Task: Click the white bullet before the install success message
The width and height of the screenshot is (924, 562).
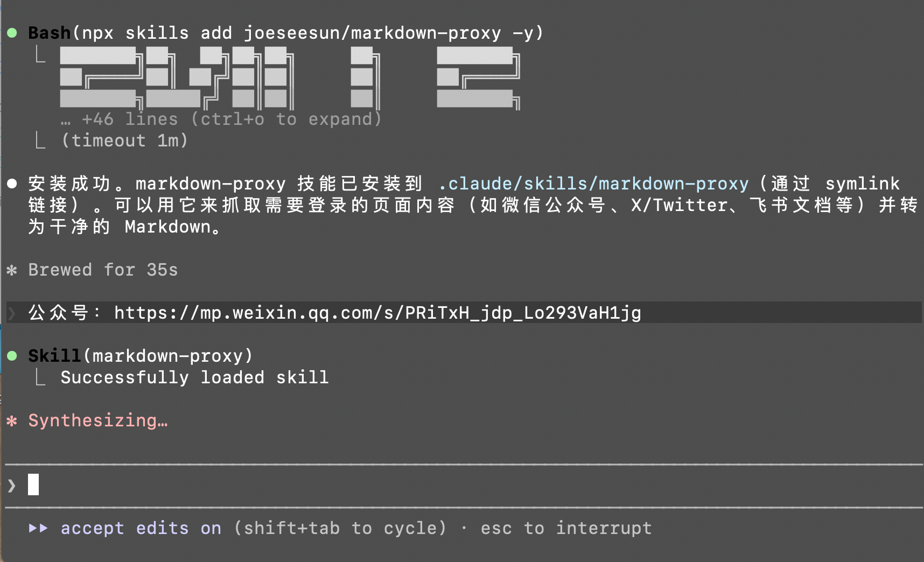Action: coord(12,184)
